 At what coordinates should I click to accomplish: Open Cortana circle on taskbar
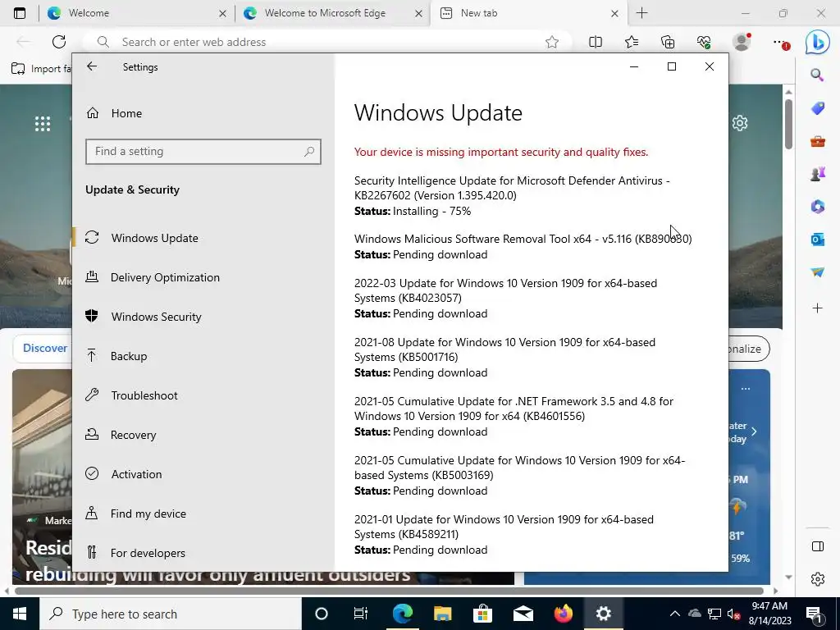click(322, 614)
